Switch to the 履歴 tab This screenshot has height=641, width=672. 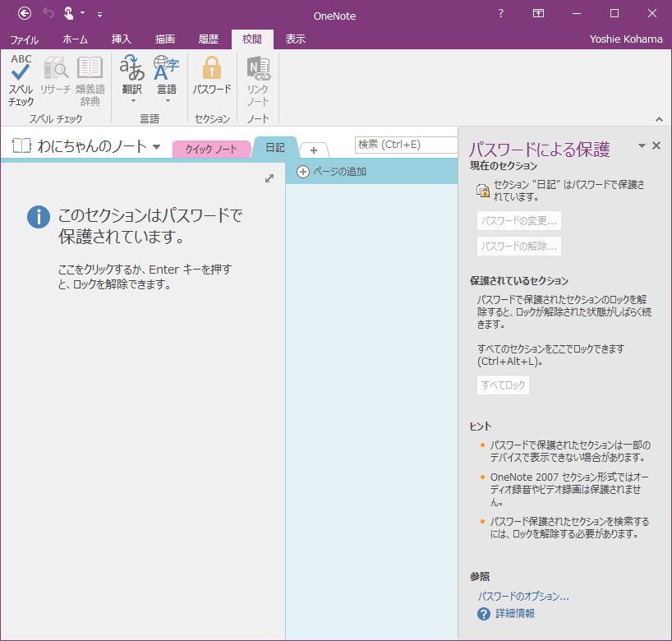coord(209,39)
